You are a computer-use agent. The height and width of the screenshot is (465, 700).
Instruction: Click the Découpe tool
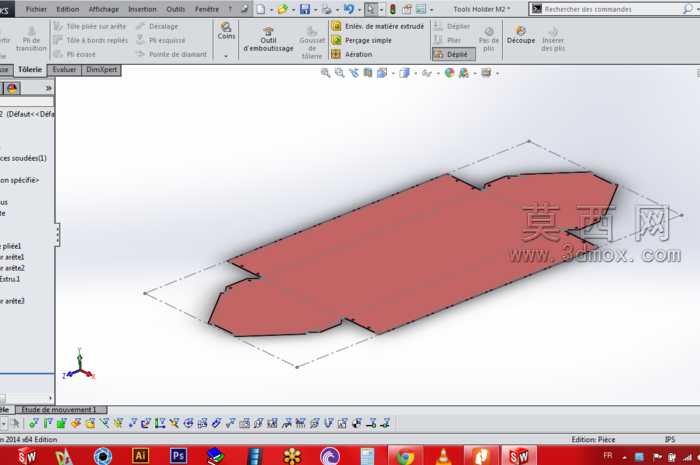(x=521, y=35)
